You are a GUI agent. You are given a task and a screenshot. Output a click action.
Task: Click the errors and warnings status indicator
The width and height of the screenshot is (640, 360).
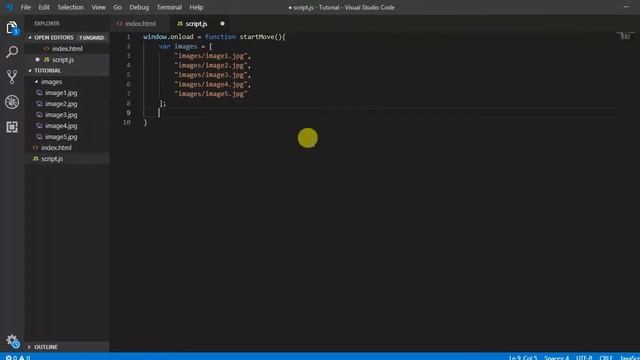(18, 357)
